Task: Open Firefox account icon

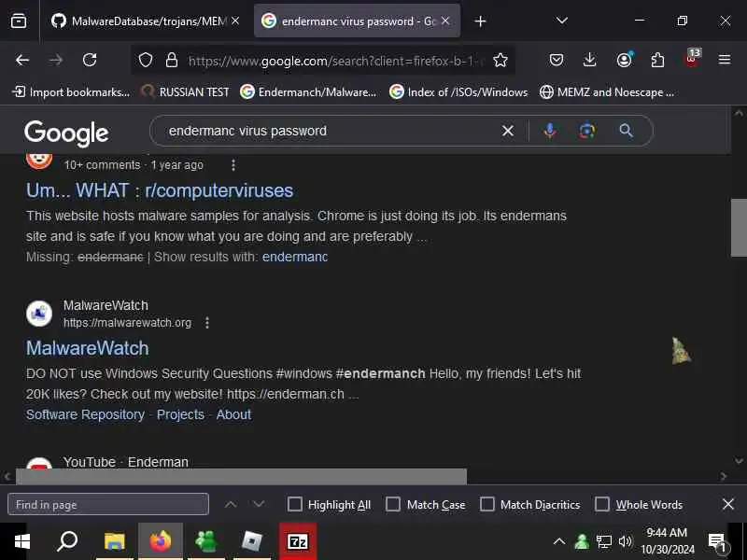Action: [624, 60]
